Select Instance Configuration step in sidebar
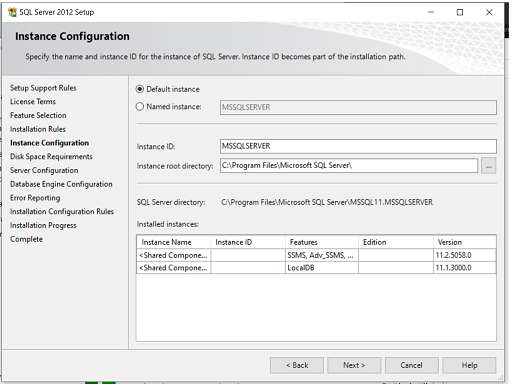This screenshot has height=385, width=513. (49, 143)
